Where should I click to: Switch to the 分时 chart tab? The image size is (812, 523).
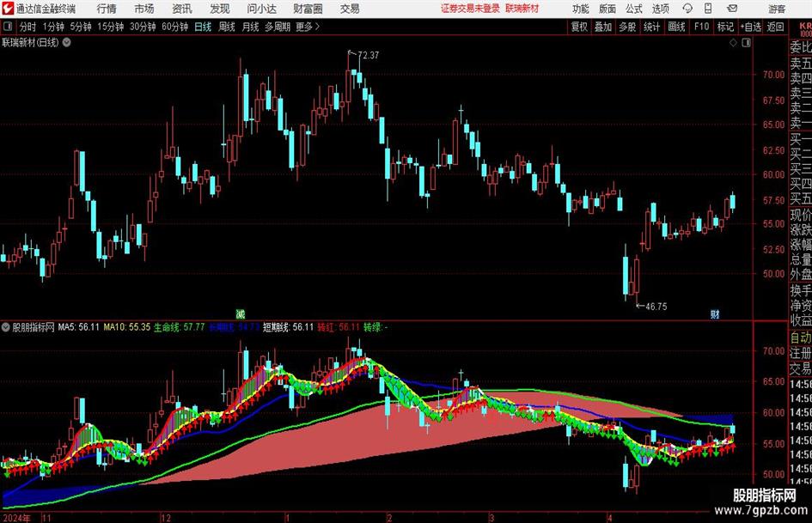coord(28,27)
